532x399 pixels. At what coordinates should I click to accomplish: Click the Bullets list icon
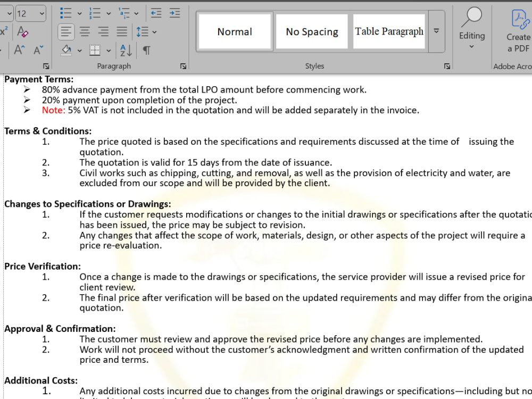(x=65, y=13)
